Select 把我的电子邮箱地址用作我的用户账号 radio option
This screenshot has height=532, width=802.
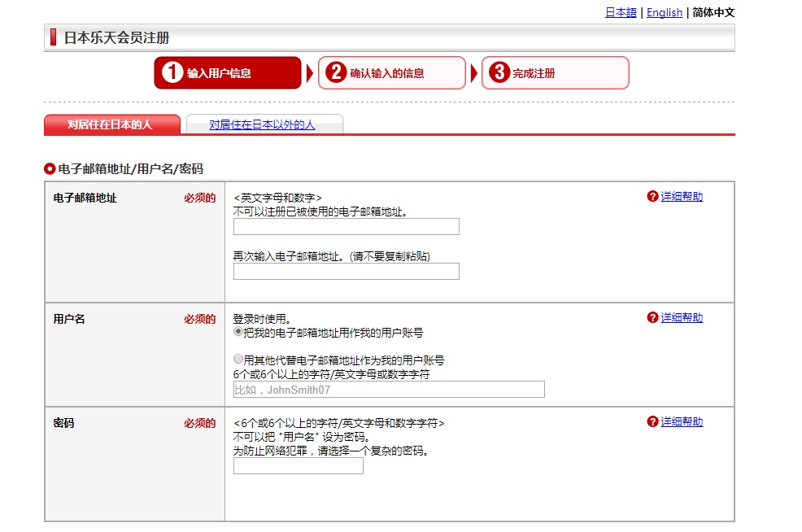point(238,333)
